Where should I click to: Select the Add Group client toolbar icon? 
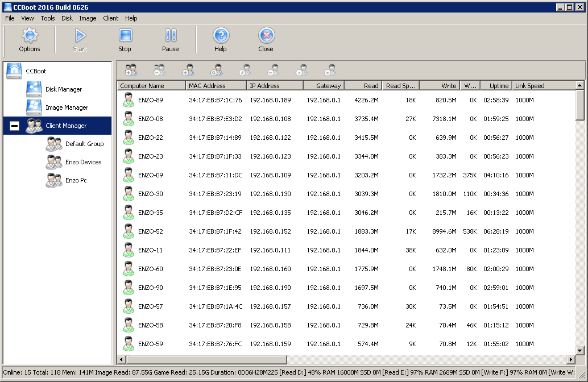point(130,69)
